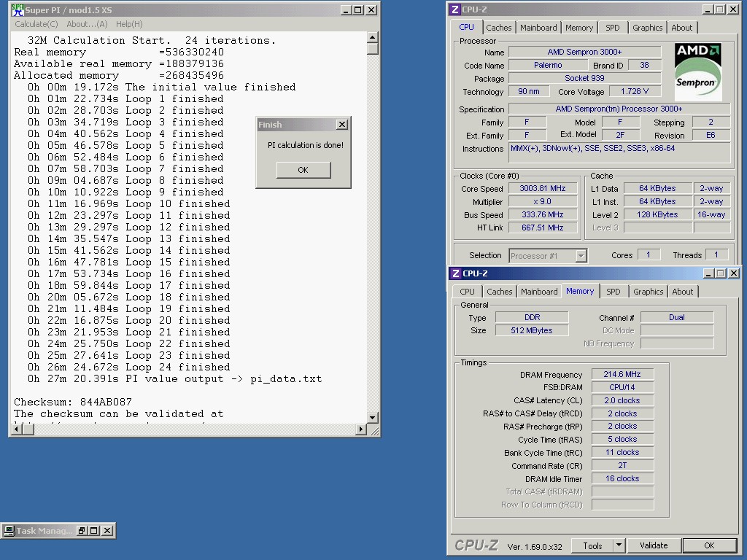Click the CPU name field AMD Sempron 3000+

point(584,52)
